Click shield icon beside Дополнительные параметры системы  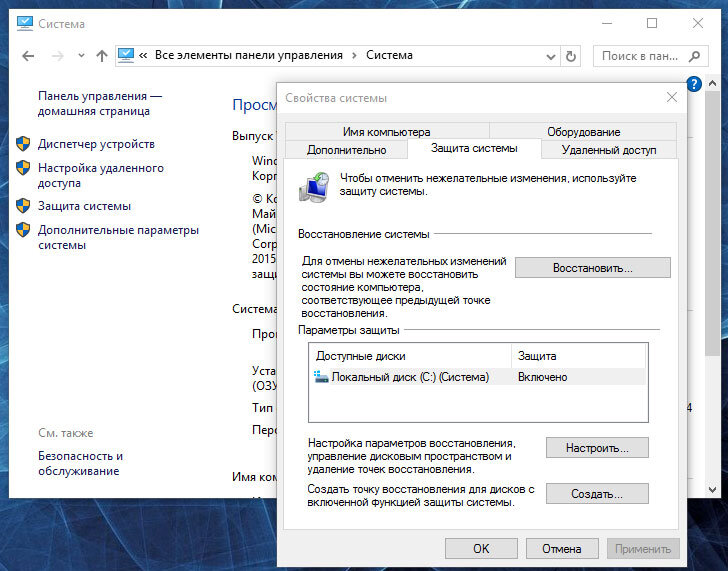[23, 229]
